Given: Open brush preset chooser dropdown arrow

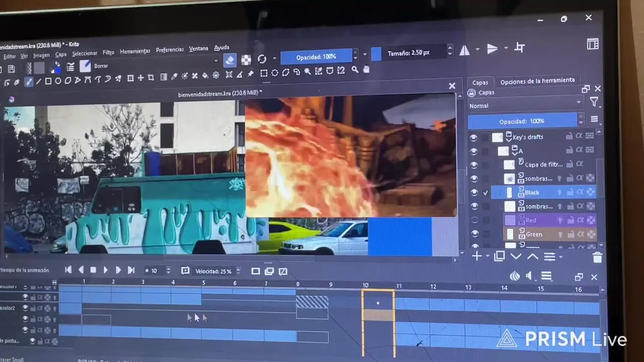Looking at the screenshot, I should point(216,61).
